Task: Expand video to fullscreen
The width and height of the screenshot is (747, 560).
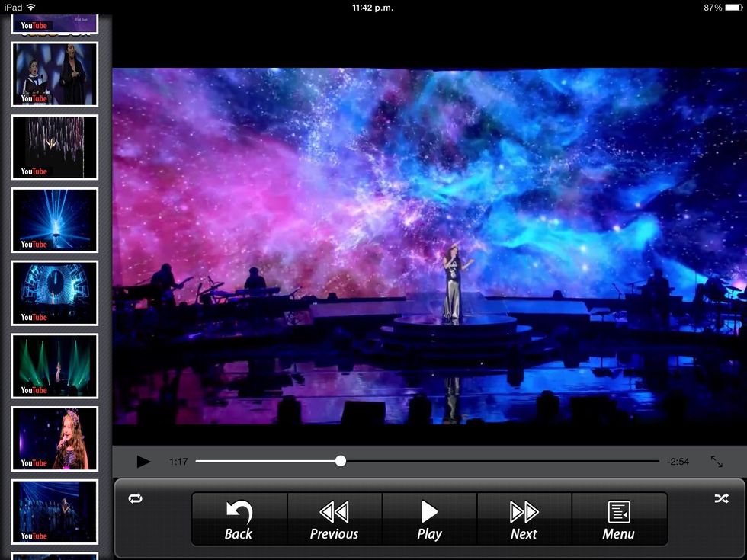Action: (x=717, y=462)
